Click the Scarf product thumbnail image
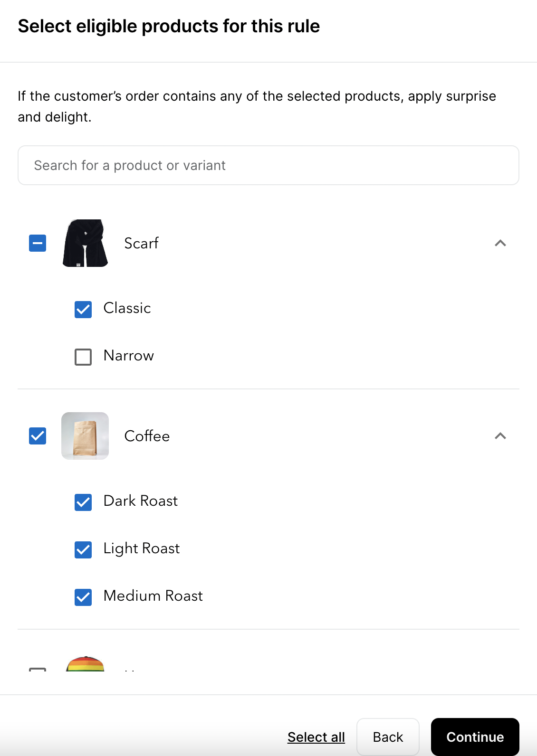The width and height of the screenshot is (537, 756). [85, 243]
